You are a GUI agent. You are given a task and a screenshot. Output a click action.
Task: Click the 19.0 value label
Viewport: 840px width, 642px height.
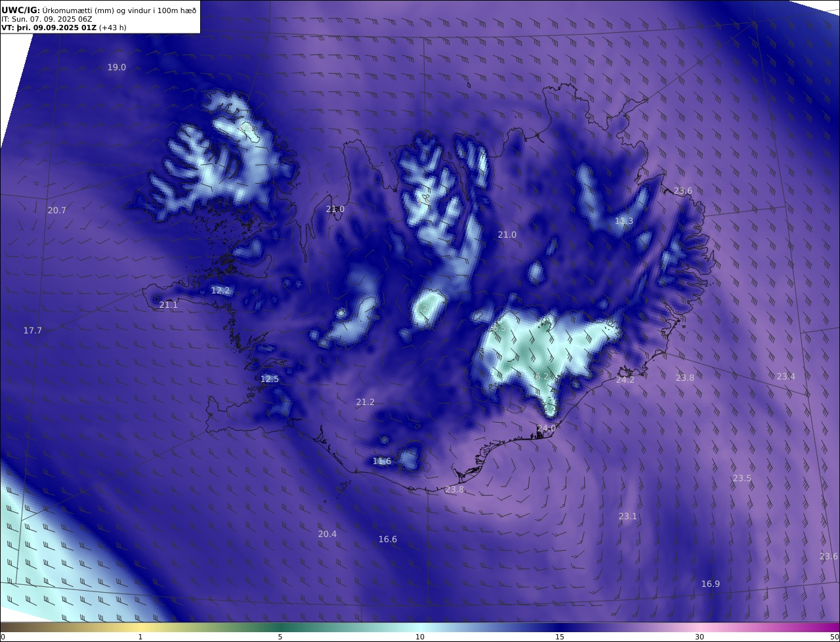[117, 68]
